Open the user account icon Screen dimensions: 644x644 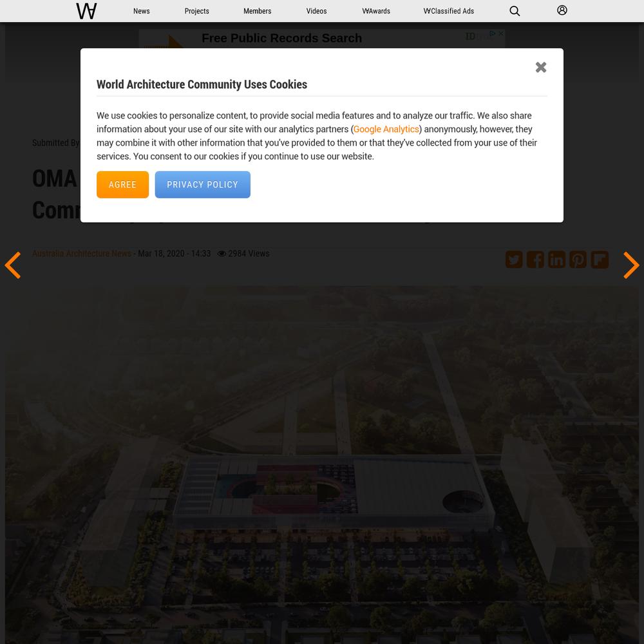coord(562,10)
